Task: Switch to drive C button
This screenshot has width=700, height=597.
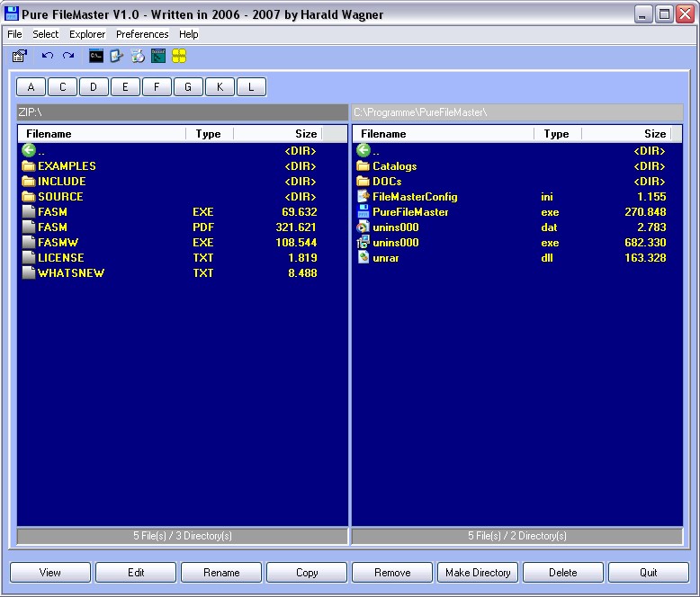Action: pos(62,87)
